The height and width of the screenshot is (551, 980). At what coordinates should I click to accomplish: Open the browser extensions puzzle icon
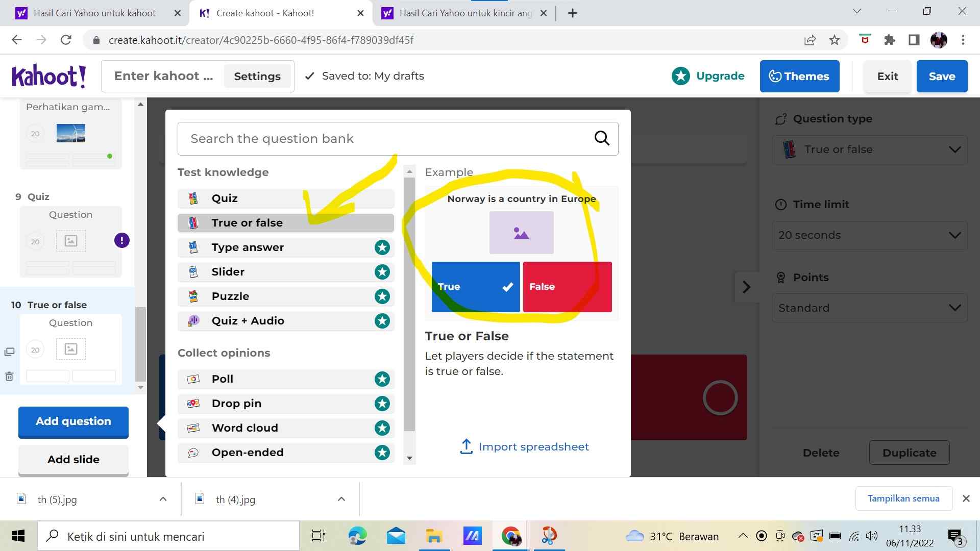pos(890,40)
